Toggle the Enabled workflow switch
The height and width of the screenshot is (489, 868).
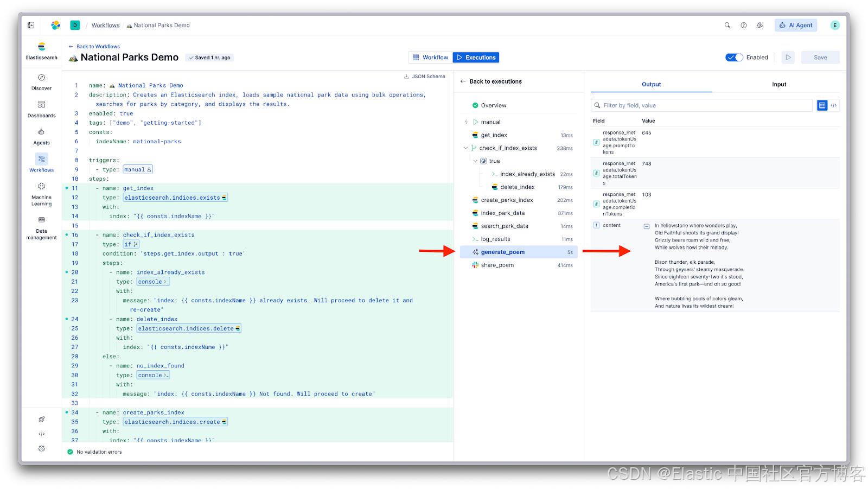(734, 58)
